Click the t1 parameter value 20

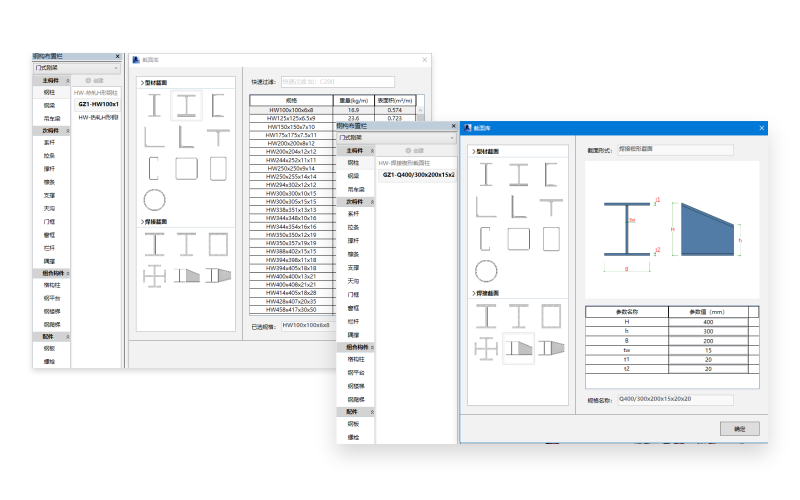[x=708, y=360]
